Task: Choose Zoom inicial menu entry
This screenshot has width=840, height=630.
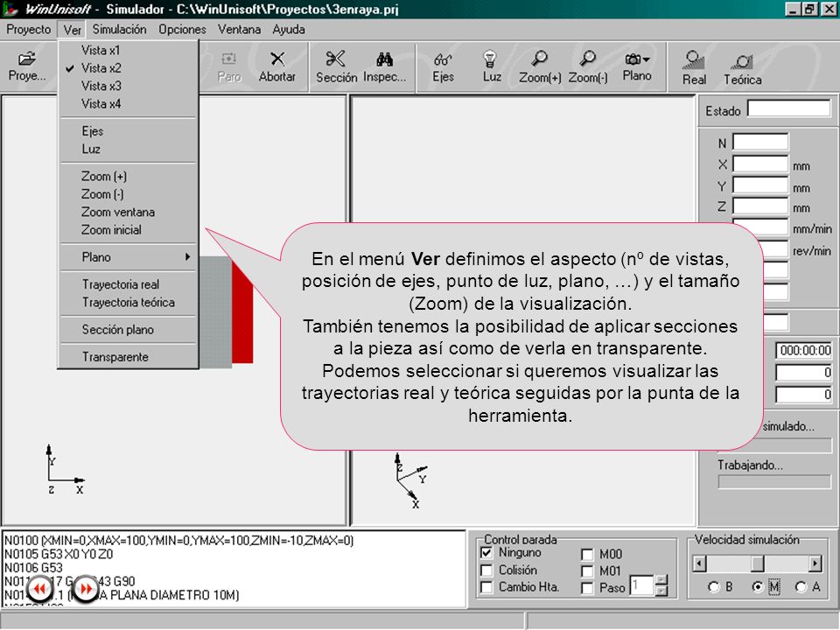Action: (128, 230)
